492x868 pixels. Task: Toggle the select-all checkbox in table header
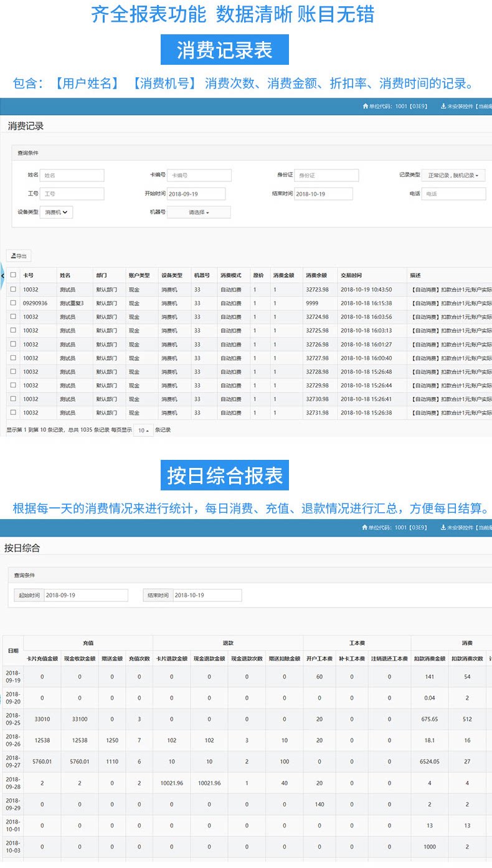coord(13,275)
